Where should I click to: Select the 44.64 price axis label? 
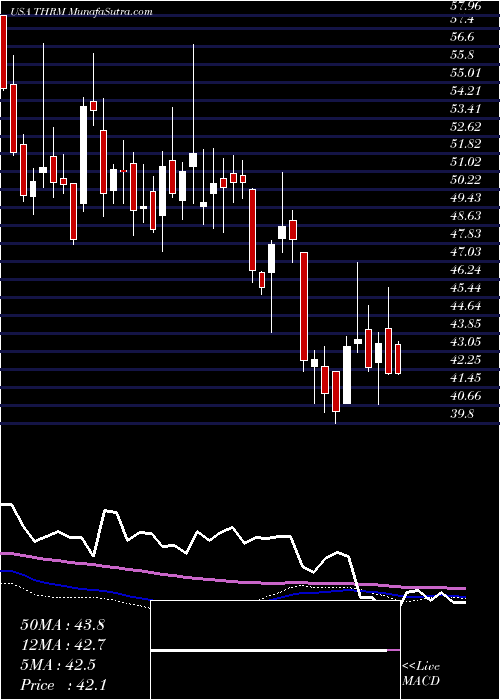(467, 306)
